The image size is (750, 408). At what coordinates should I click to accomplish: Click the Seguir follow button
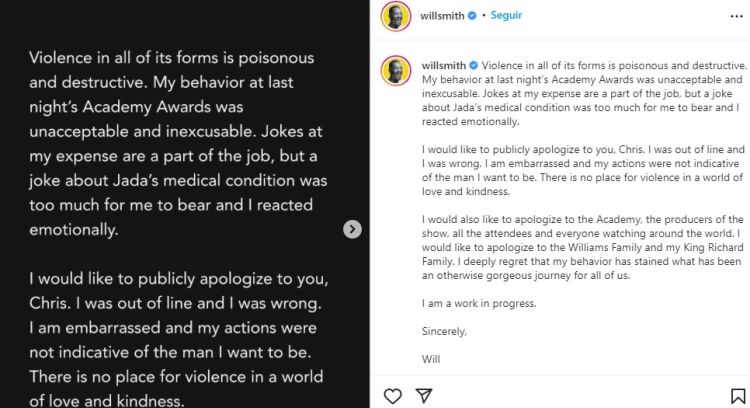[x=507, y=16]
